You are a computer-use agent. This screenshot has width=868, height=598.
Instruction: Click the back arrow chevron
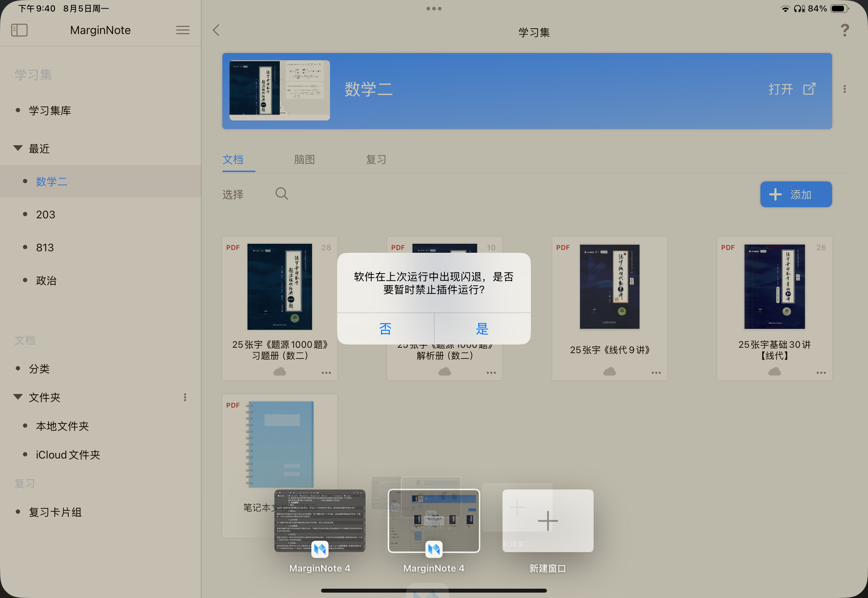pyautogui.click(x=216, y=30)
